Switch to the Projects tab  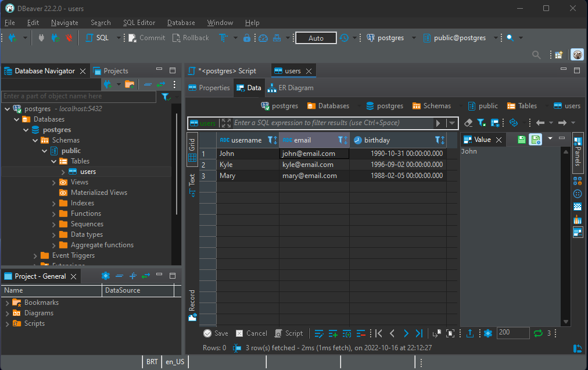click(111, 71)
